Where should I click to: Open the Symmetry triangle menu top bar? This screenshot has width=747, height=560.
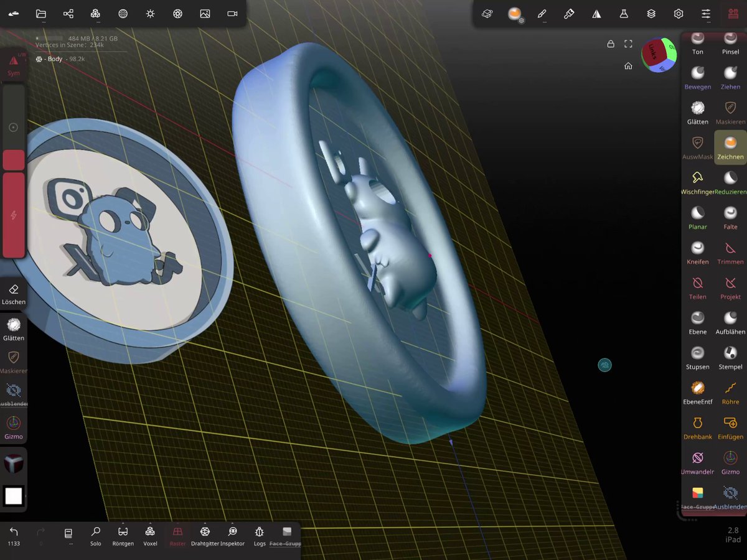[596, 14]
